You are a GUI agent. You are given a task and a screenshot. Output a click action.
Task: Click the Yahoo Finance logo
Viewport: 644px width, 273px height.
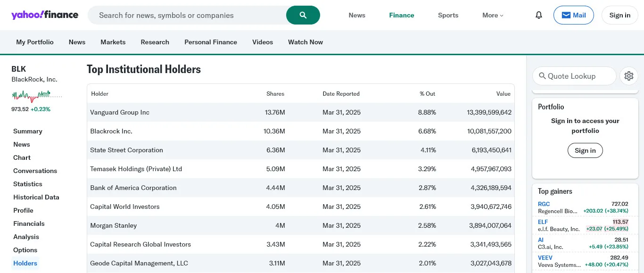tap(45, 15)
